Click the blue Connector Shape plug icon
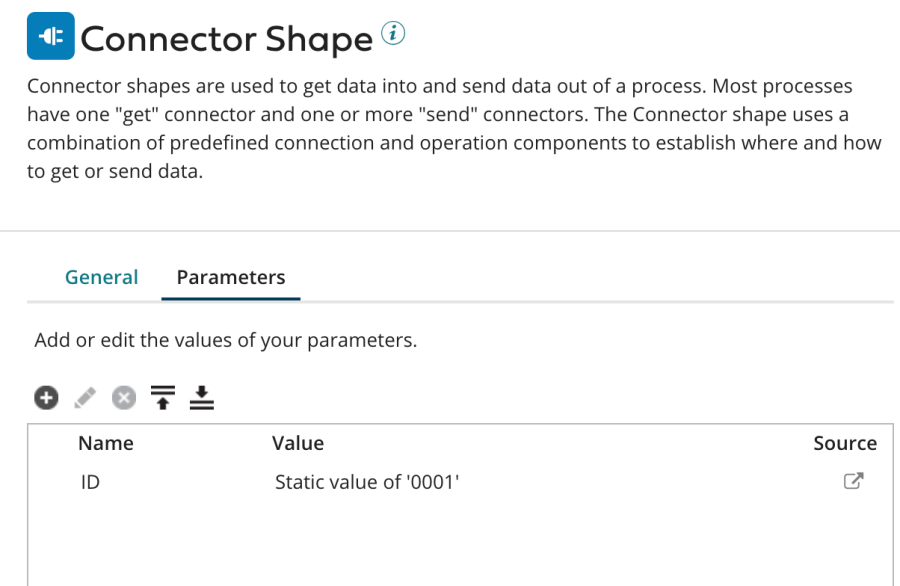Image resolution: width=900 pixels, height=586 pixels. pyautogui.click(x=50, y=37)
